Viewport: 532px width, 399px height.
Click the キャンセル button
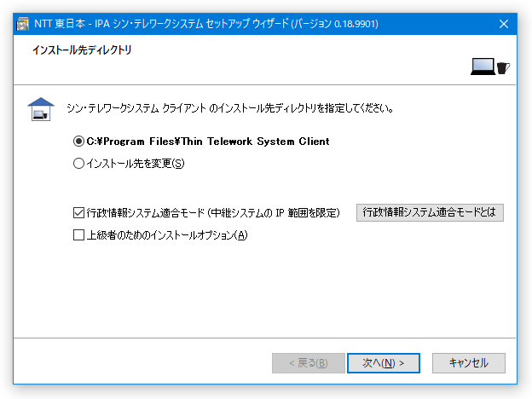pyautogui.click(x=469, y=363)
